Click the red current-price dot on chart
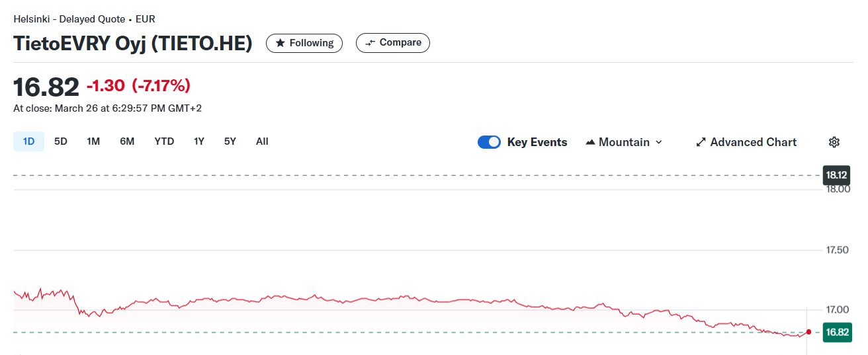Image resolution: width=868 pixels, height=355 pixels. coord(808,332)
